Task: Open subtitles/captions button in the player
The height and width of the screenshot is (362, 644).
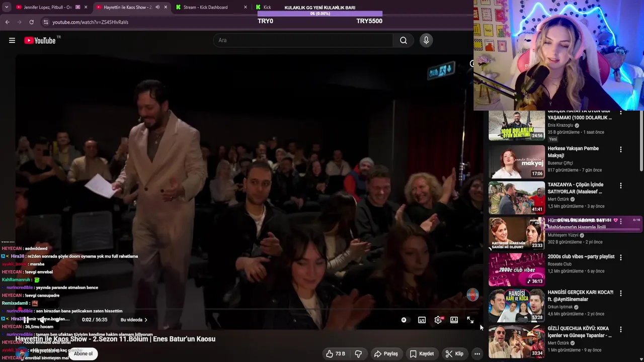Action: pyautogui.click(x=422, y=320)
